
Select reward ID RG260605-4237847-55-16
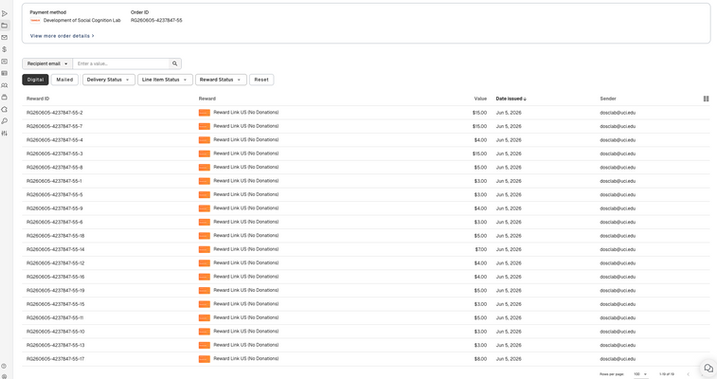click(55, 277)
